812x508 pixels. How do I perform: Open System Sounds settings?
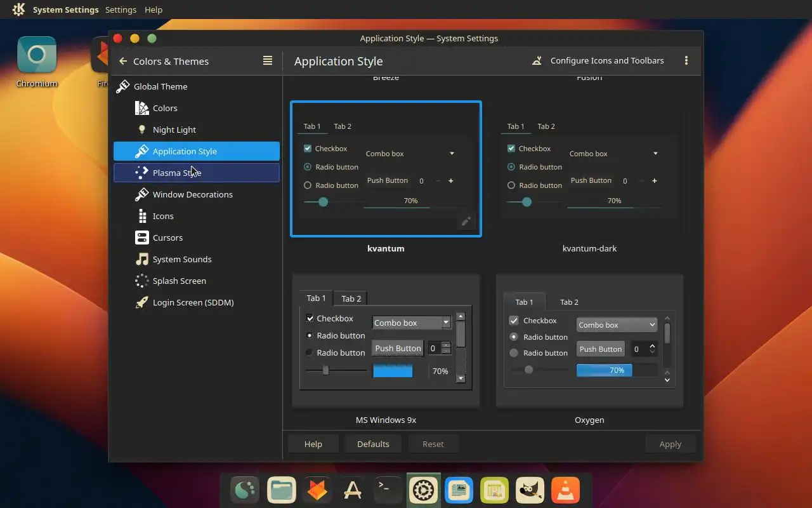click(x=197, y=259)
